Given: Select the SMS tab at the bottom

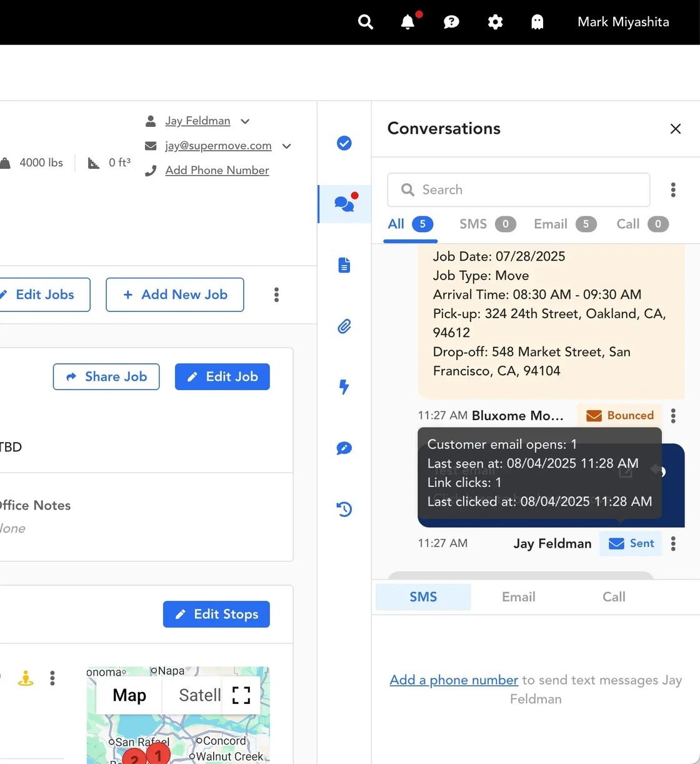Looking at the screenshot, I should [422, 596].
